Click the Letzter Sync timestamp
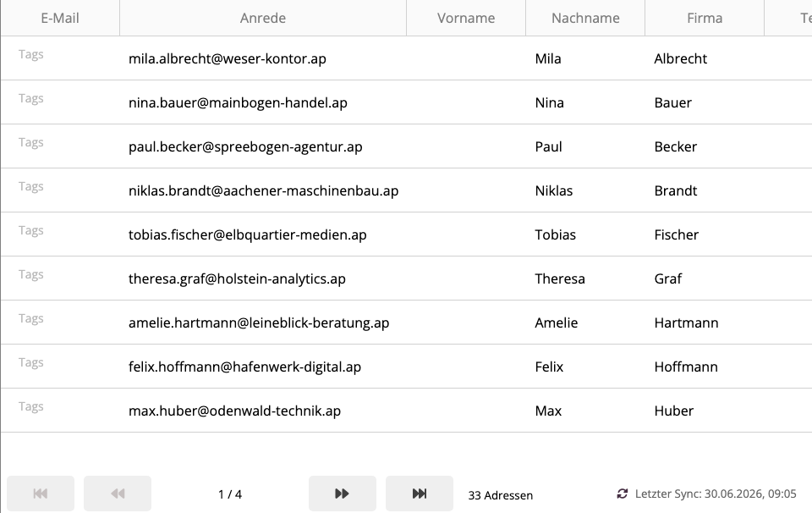Image resolution: width=812 pixels, height=513 pixels. [x=716, y=494]
